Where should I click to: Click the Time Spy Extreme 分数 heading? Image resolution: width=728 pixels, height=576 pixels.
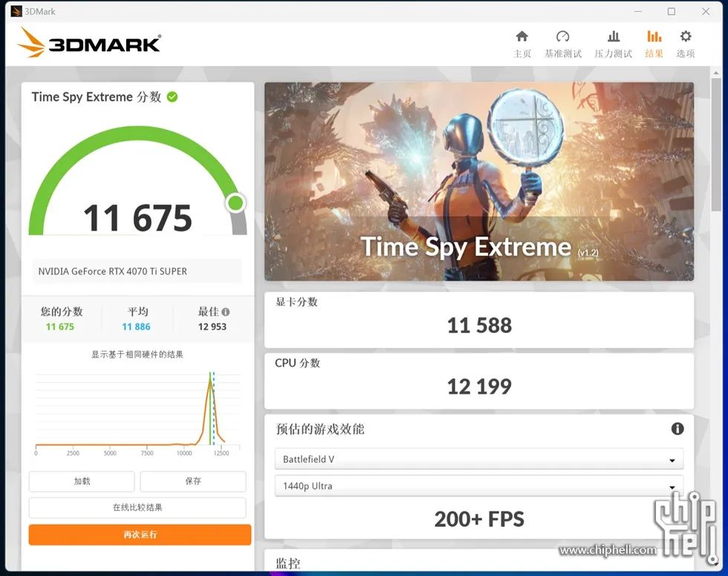pyautogui.click(x=96, y=97)
